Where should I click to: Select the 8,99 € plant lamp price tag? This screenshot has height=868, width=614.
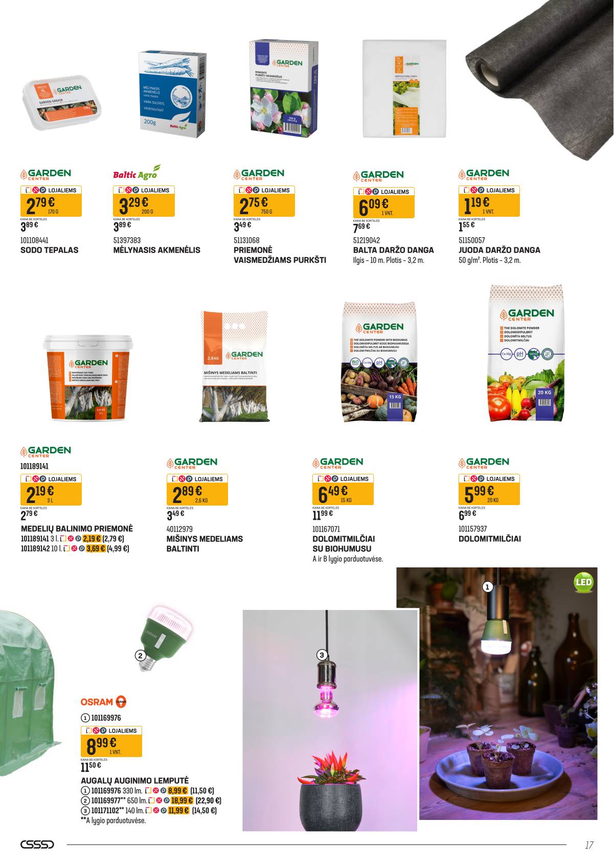(111, 742)
